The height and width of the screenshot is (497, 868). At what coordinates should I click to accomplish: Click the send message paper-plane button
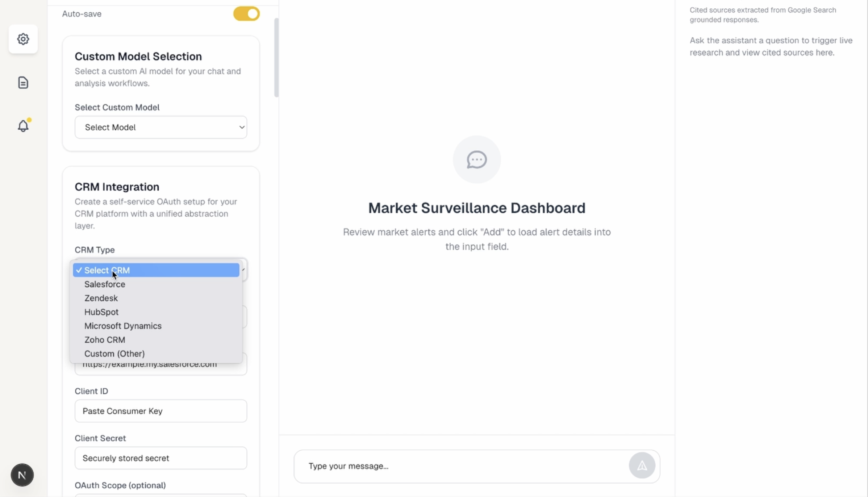point(642,465)
